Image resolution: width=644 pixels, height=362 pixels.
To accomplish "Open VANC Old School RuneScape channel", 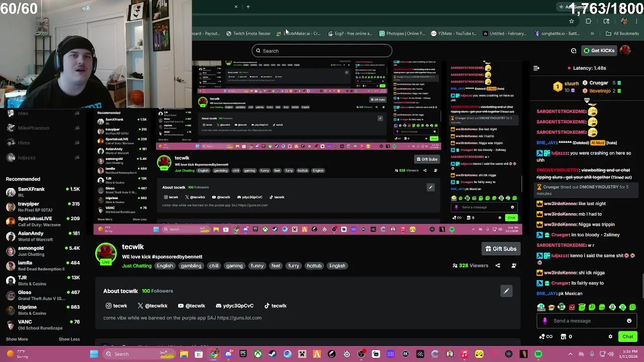I will click(43, 325).
